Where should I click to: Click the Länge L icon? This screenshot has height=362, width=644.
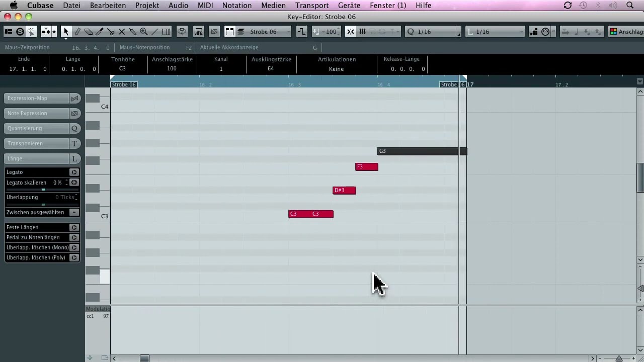74,158
